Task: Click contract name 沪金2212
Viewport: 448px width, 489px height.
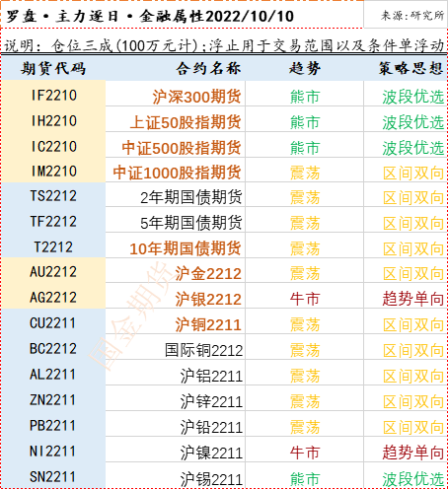Action: point(208,273)
